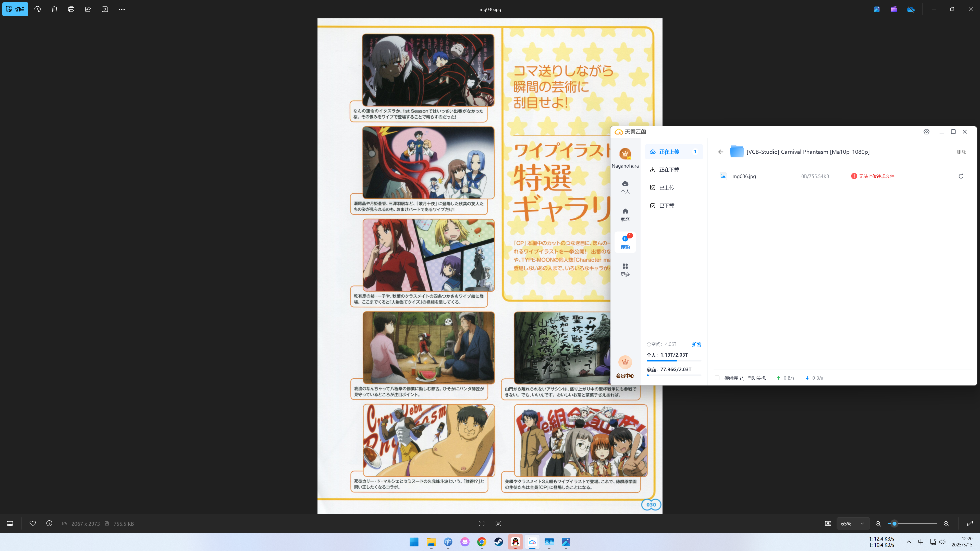This screenshot has width=980, height=551.
Task: Switch the 中 input method indicator
Action: click(x=921, y=542)
